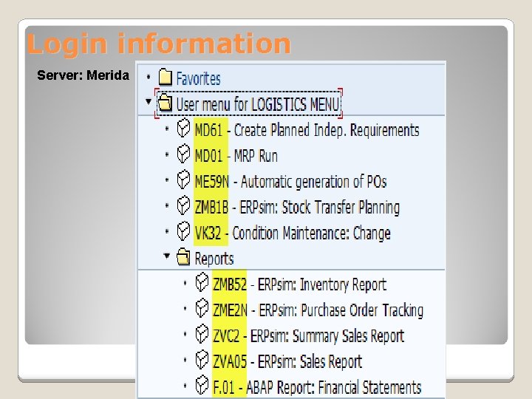Open MD61 - Create Planned Indep. Requirements
This screenshot has height=399, width=532.
(x=307, y=130)
